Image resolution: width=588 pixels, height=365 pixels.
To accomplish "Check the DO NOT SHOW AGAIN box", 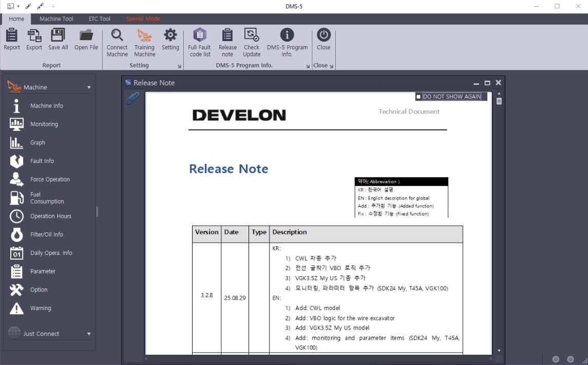I will pos(419,97).
